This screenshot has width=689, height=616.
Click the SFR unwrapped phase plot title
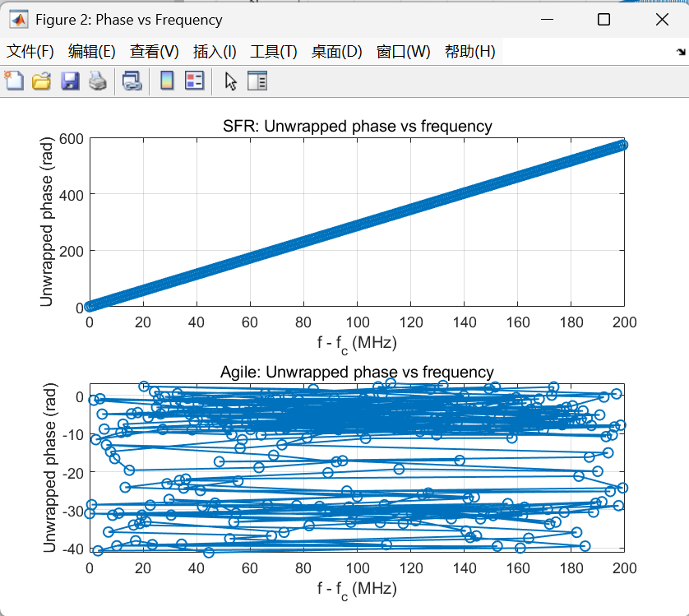click(x=357, y=126)
